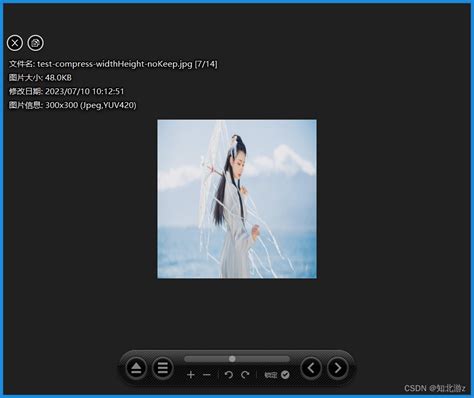Click the eject (open file) button

pyautogui.click(x=136, y=368)
